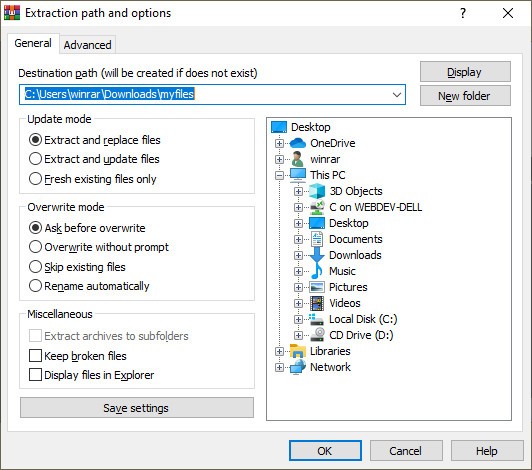Choose Extract and update files
This screenshot has height=470, width=532.
coord(35,159)
